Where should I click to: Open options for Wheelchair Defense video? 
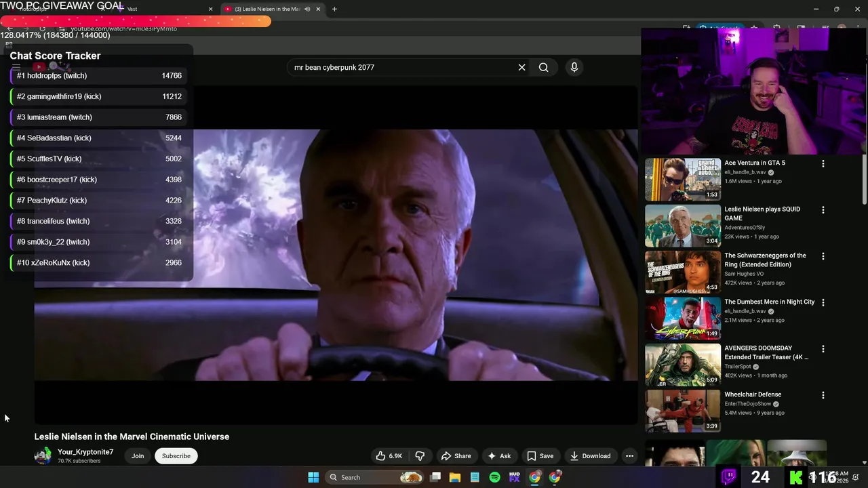click(x=823, y=395)
